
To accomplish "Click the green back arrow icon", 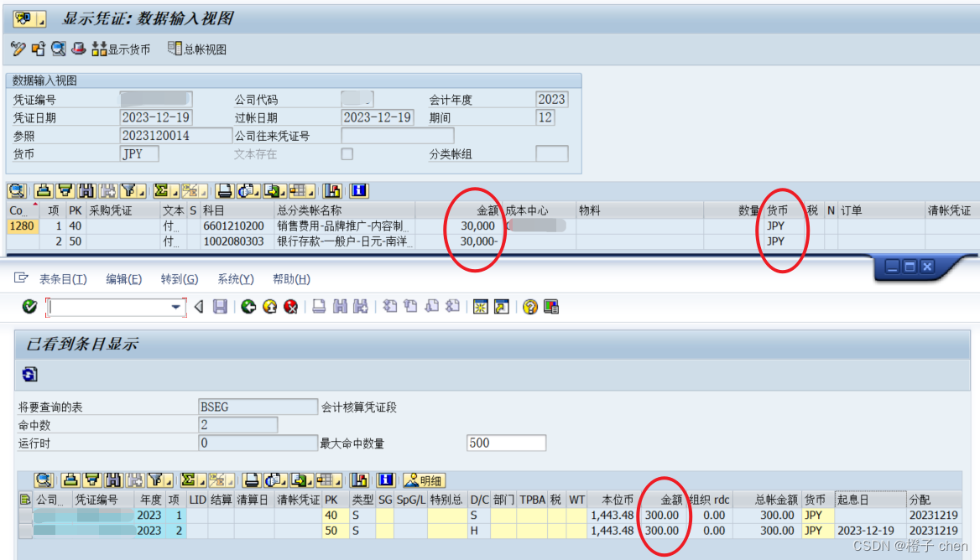I will coord(247,307).
